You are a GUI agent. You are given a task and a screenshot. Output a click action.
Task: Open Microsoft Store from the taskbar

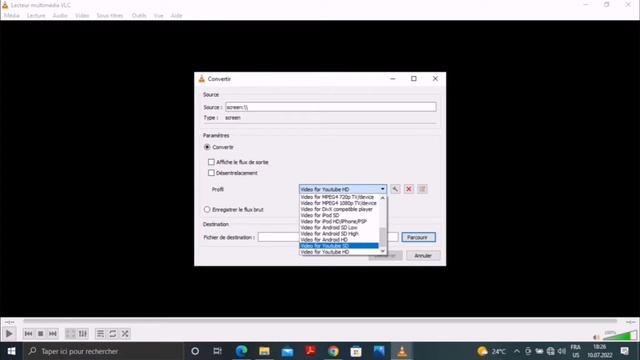(x=356, y=351)
